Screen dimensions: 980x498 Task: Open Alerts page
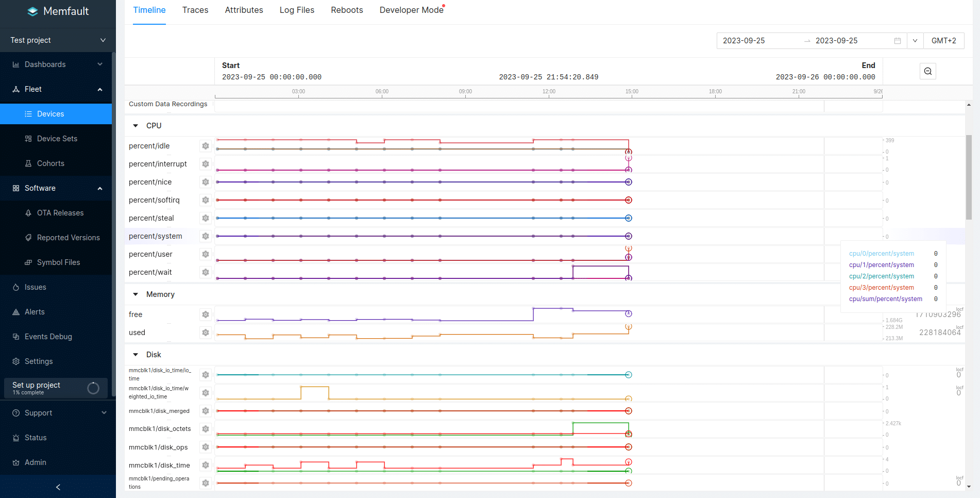(56, 312)
